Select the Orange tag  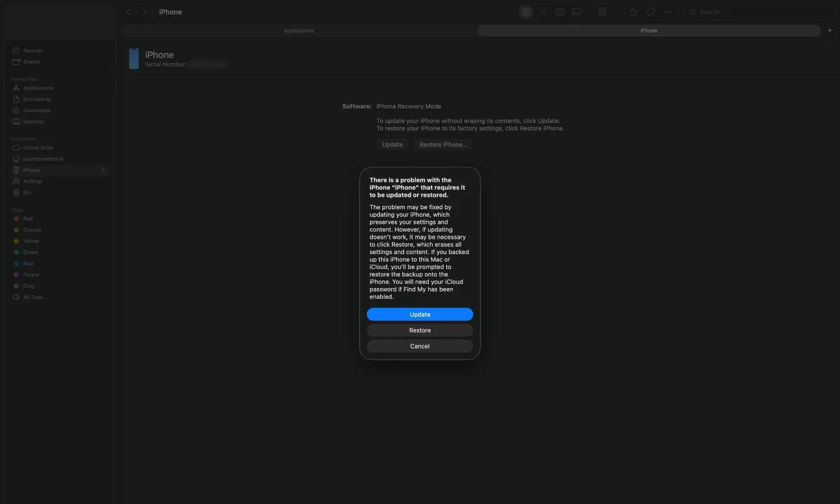tap(59, 230)
